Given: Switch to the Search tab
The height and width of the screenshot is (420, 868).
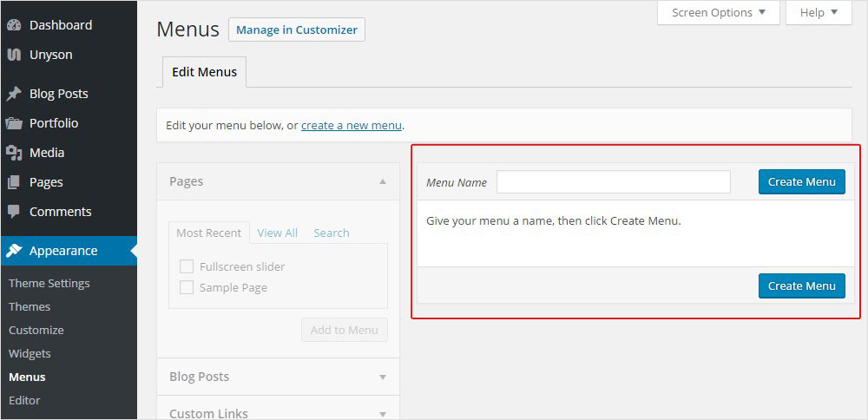Looking at the screenshot, I should 332,233.
